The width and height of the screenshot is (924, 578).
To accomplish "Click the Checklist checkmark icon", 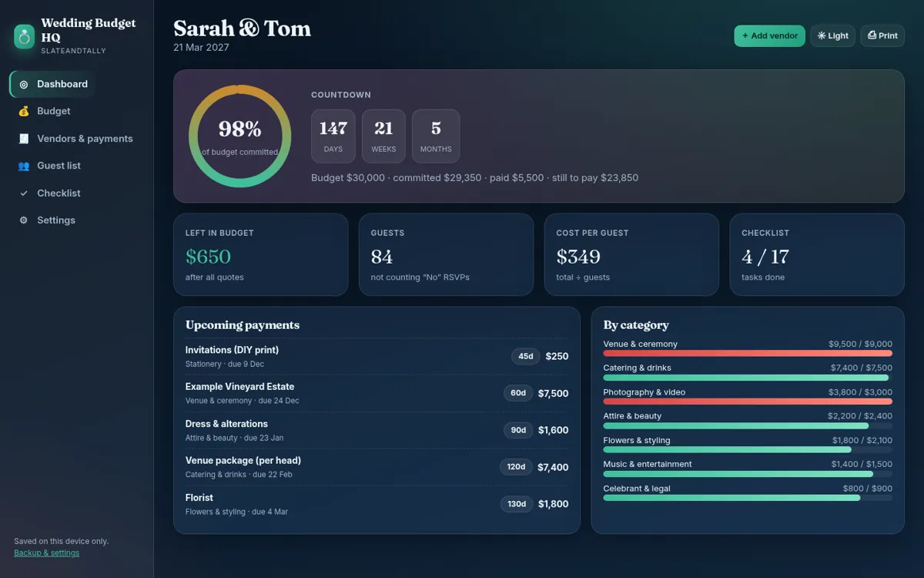I will (x=24, y=193).
